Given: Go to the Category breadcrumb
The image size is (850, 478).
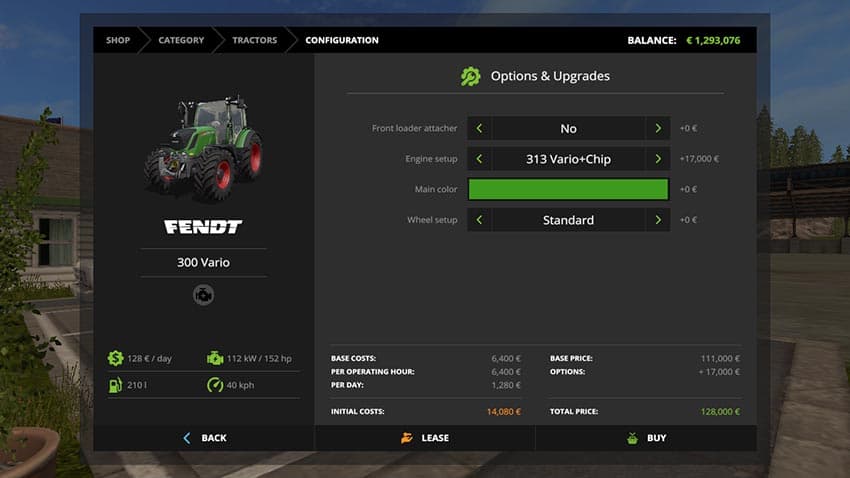Looking at the screenshot, I should [181, 40].
